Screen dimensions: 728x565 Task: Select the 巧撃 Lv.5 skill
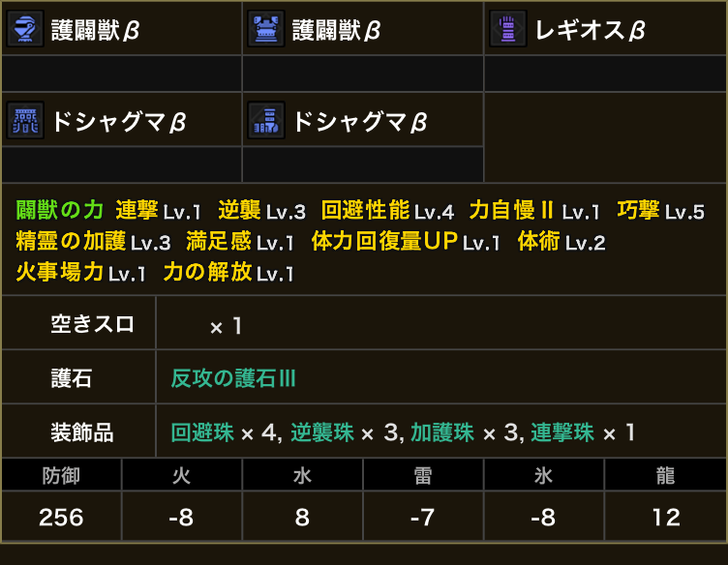[660, 211]
